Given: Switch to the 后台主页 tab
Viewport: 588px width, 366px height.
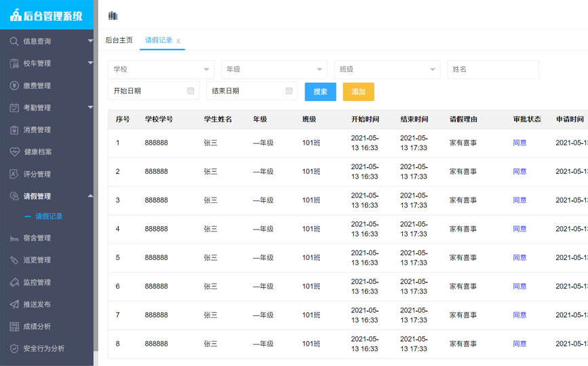Looking at the screenshot, I should point(119,40).
